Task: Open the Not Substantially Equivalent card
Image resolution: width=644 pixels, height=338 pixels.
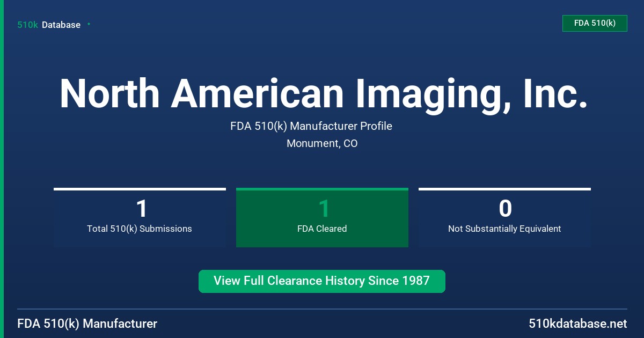Action: coord(504,217)
